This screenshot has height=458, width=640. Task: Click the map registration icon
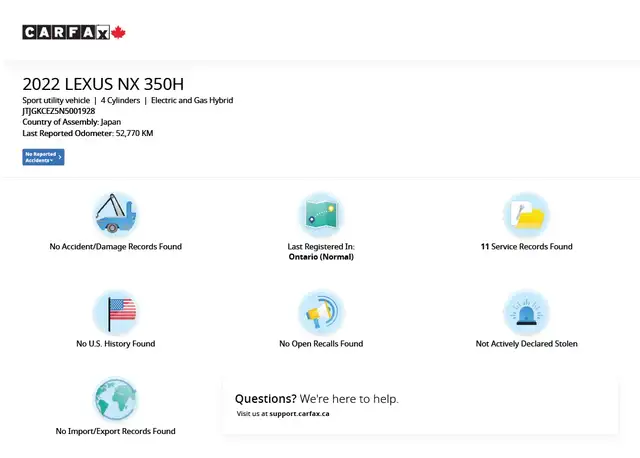pyautogui.click(x=321, y=213)
